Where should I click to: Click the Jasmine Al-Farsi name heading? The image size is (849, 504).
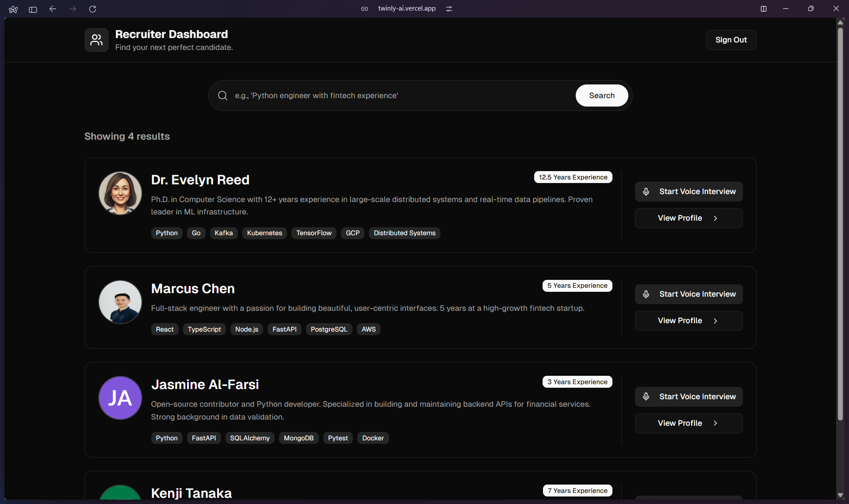(205, 385)
